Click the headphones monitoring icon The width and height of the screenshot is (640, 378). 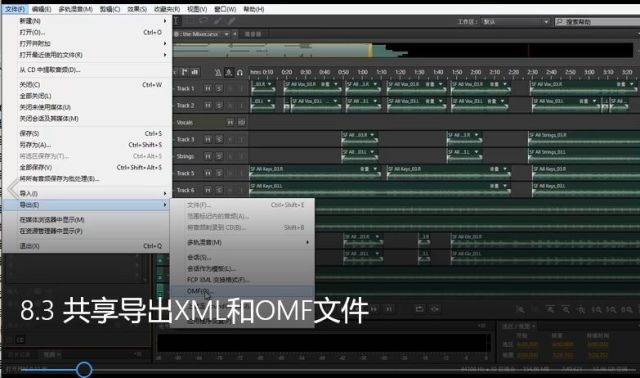tap(240, 73)
